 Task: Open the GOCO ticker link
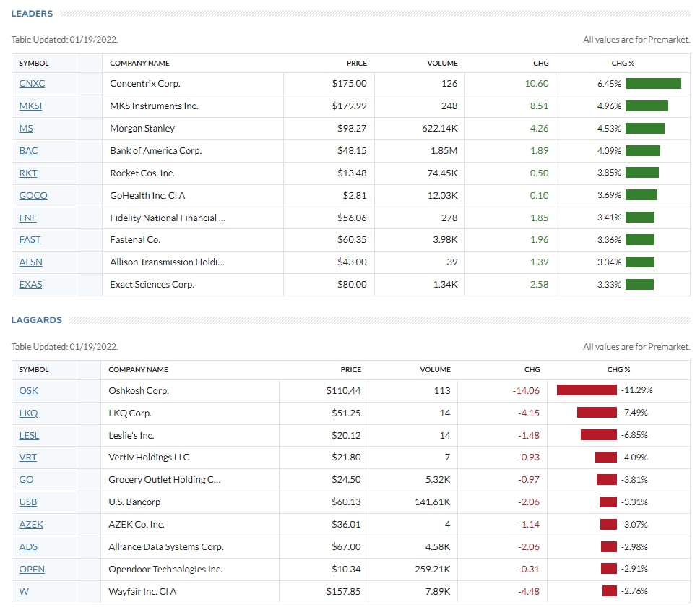(x=33, y=196)
